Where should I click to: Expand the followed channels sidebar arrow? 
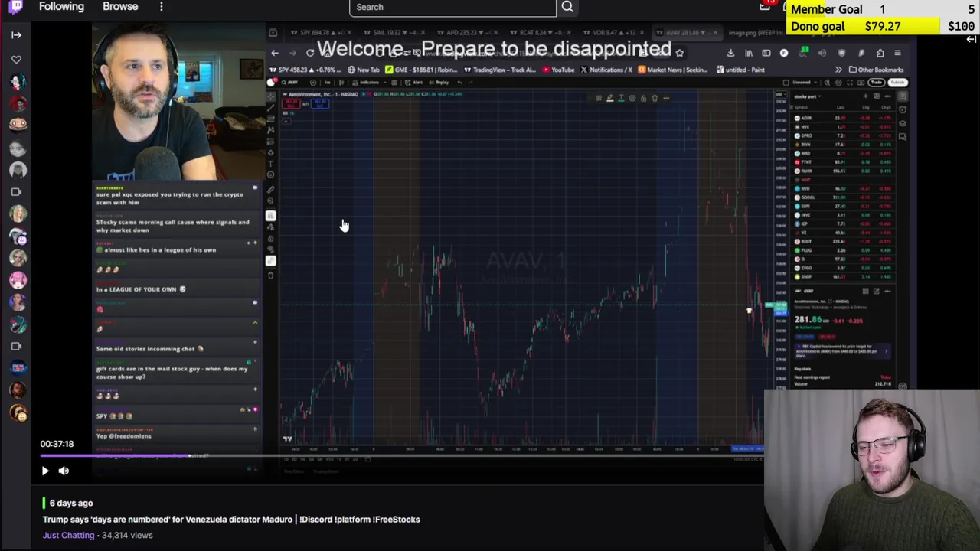(x=16, y=34)
